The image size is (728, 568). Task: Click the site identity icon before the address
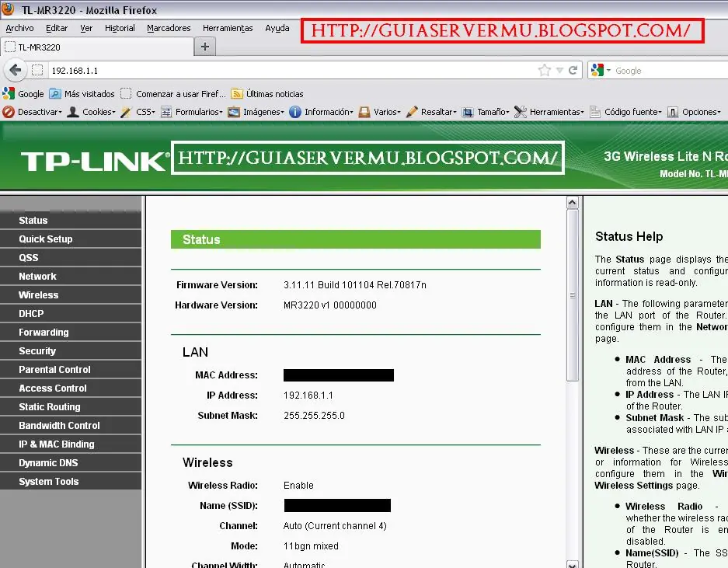37,70
